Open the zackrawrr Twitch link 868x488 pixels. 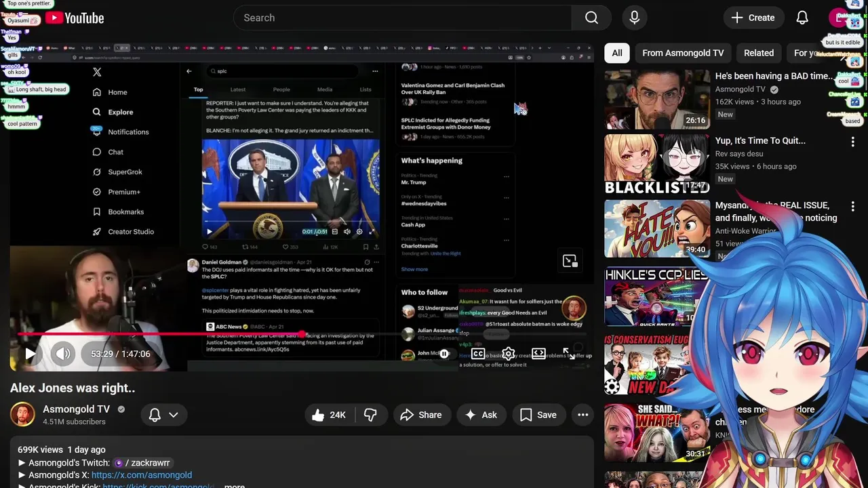tap(142, 463)
